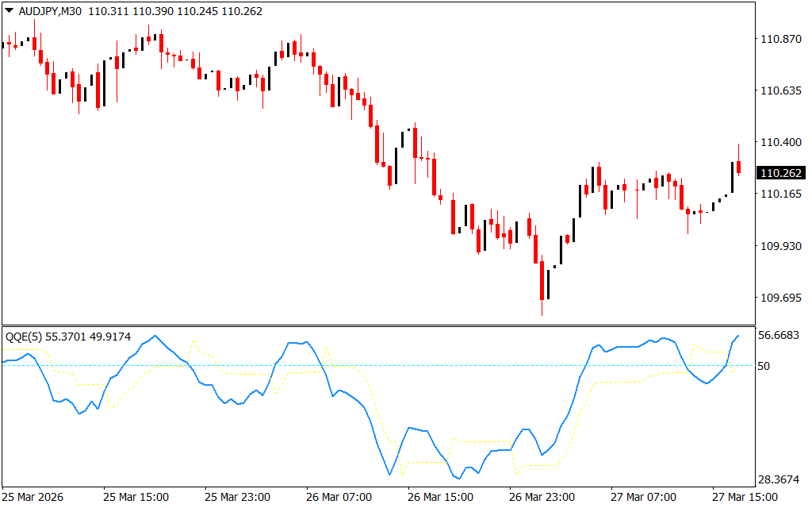Select the QQE(5) indicator label
Image resolution: width=812 pixels, height=508 pixels.
[24, 337]
